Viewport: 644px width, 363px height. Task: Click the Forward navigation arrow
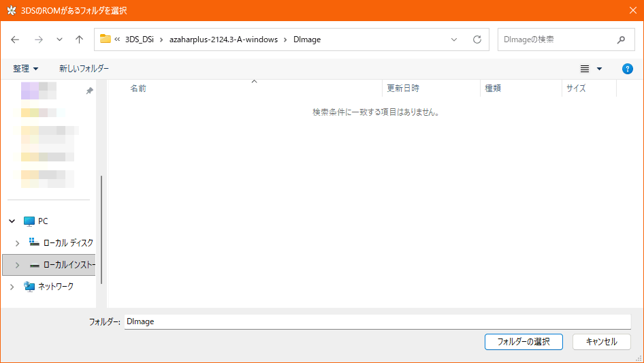(38, 40)
